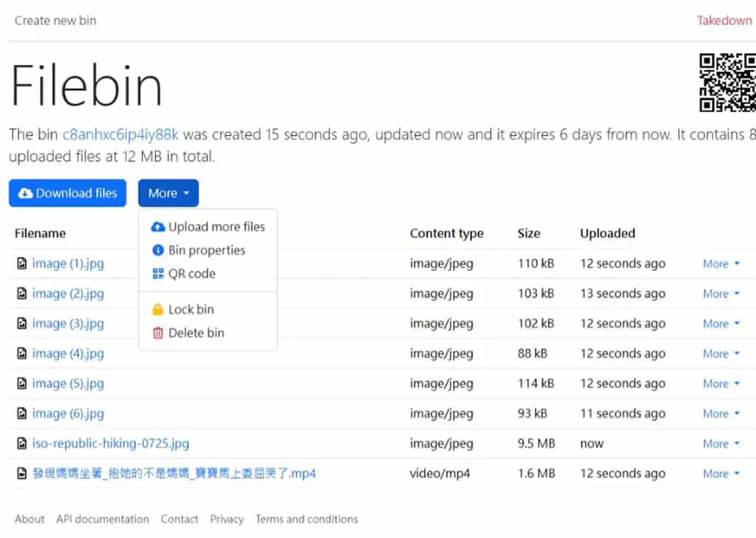756x538 pixels.
Task: Open More menu for image (6).jpg row
Action: [721, 413]
